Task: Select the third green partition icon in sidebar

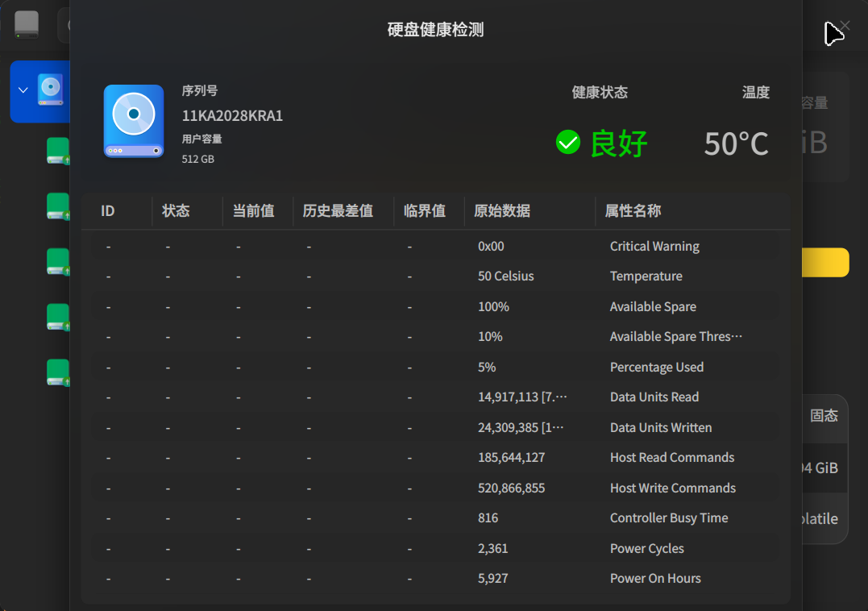Action: (57, 262)
